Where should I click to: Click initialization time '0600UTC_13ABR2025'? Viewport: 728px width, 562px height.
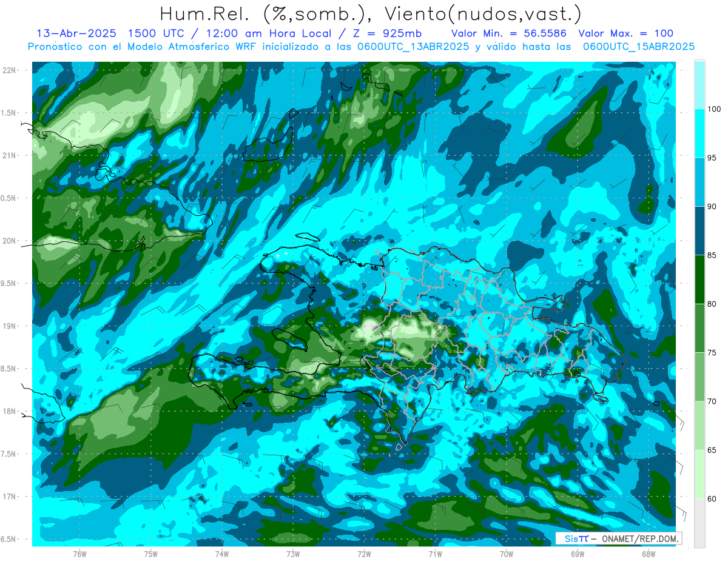click(x=413, y=47)
